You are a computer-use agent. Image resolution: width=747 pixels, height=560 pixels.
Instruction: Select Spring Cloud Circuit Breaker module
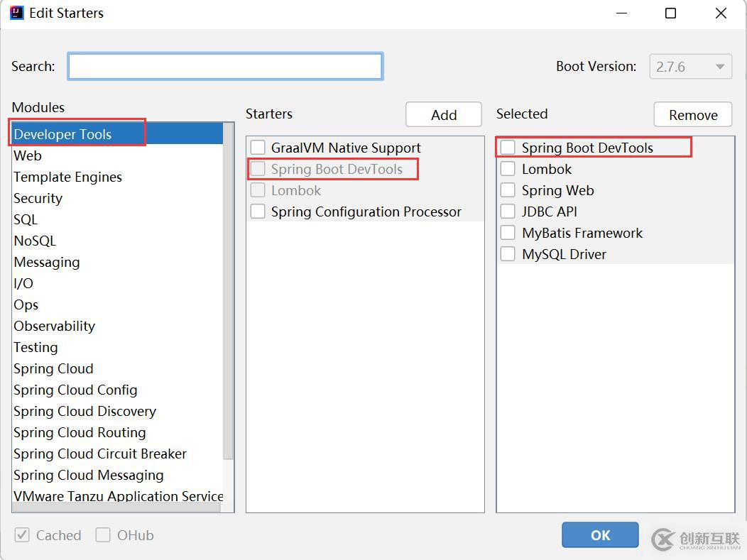[x=117, y=454]
